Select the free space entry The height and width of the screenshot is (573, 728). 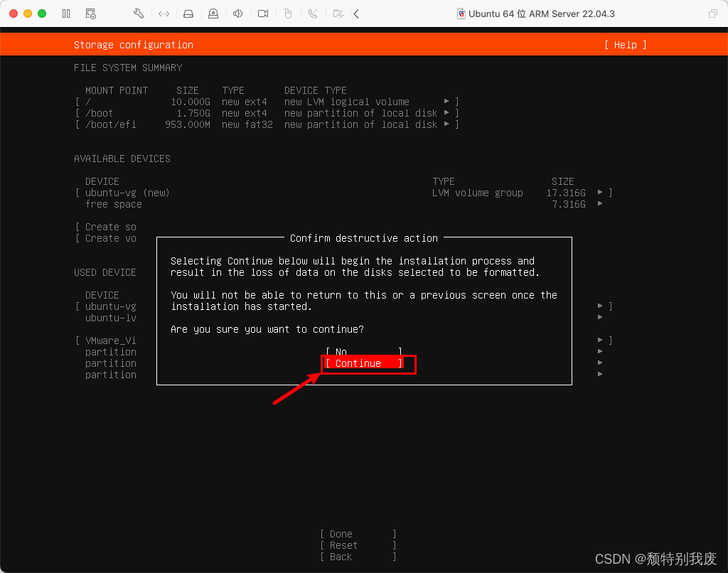pos(114,204)
